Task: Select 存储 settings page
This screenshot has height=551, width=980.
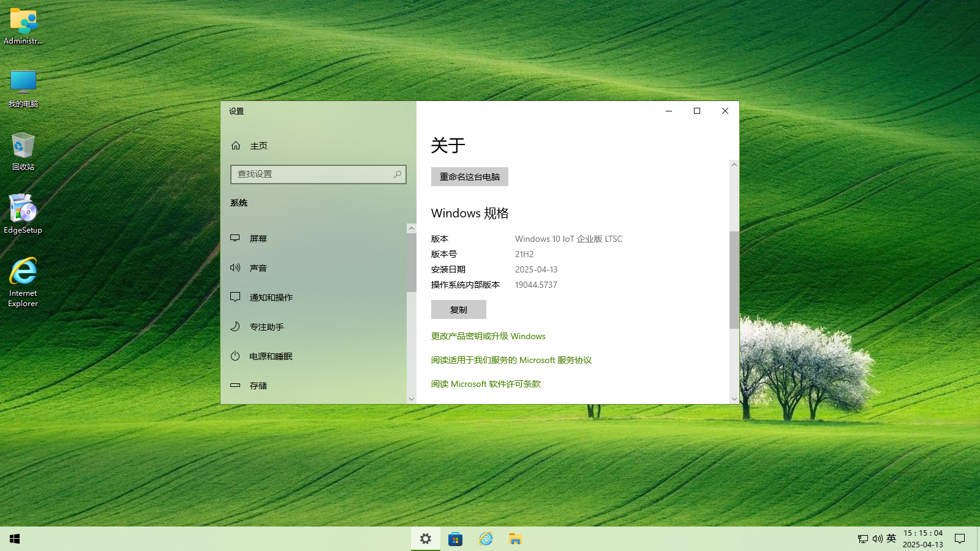Action: coord(313,385)
